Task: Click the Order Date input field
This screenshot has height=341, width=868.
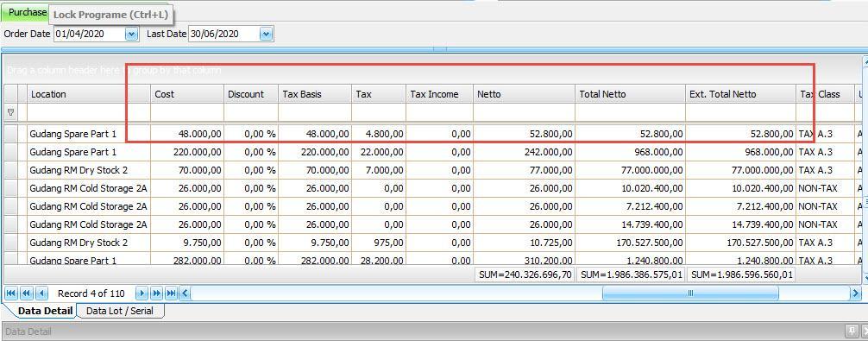Action: click(x=89, y=35)
